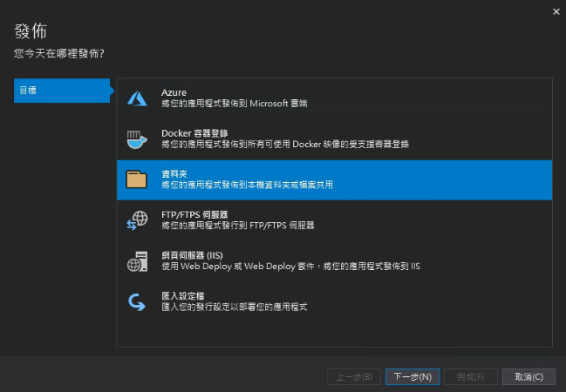Image resolution: width=566 pixels, height=392 pixels.
Task: Select the 目標 step tab
Action: click(62, 91)
